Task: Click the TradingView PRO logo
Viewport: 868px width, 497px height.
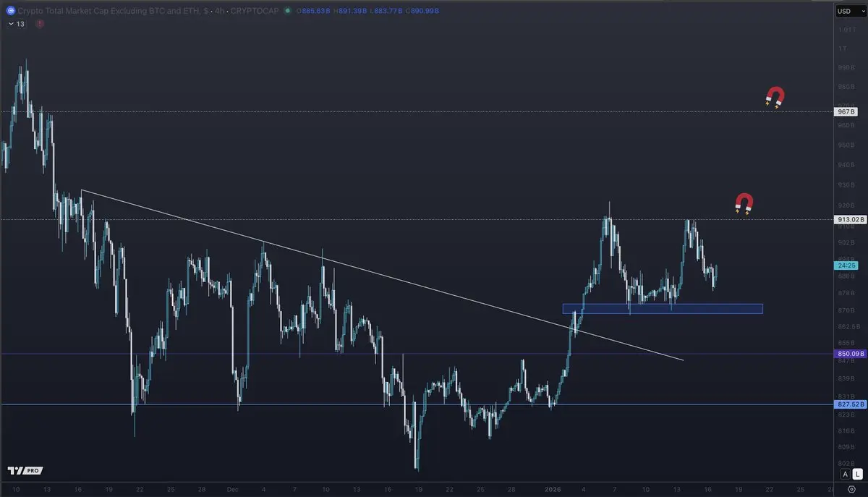Action: 23,470
